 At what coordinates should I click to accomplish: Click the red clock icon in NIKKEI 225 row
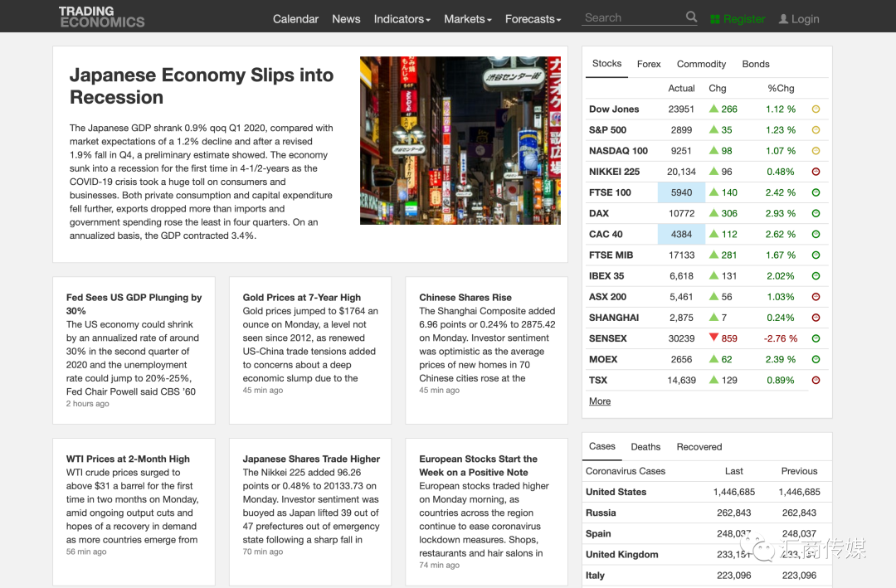tap(816, 172)
